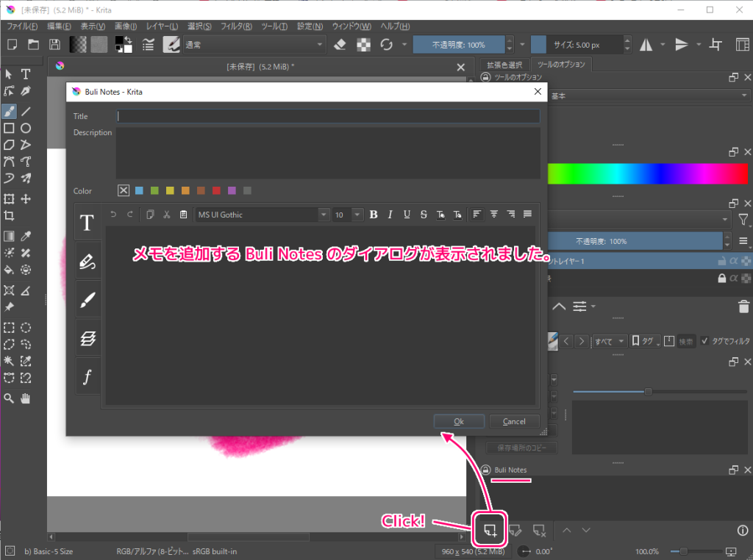This screenshot has width=753, height=560.
Task: Select the Color Sampler eyedropper tool
Action: [x=26, y=236]
